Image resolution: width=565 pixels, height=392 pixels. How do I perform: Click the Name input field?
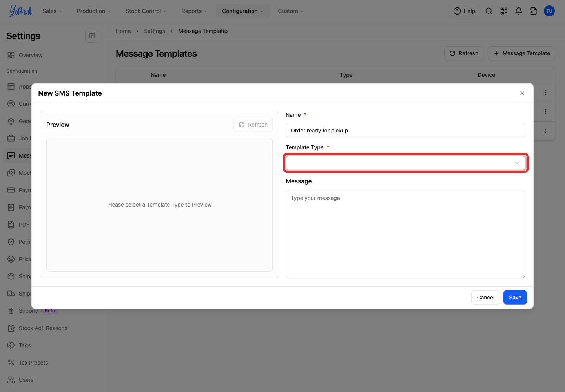pyautogui.click(x=405, y=131)
